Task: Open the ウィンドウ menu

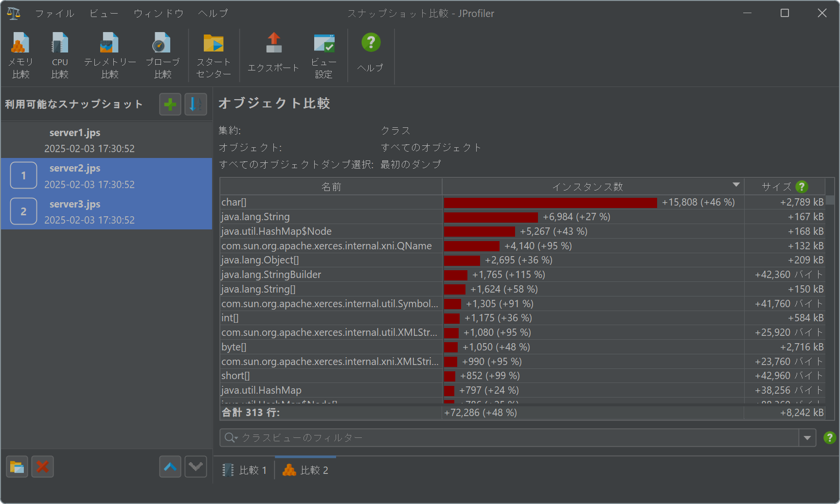Action: [x=159, y=14]
